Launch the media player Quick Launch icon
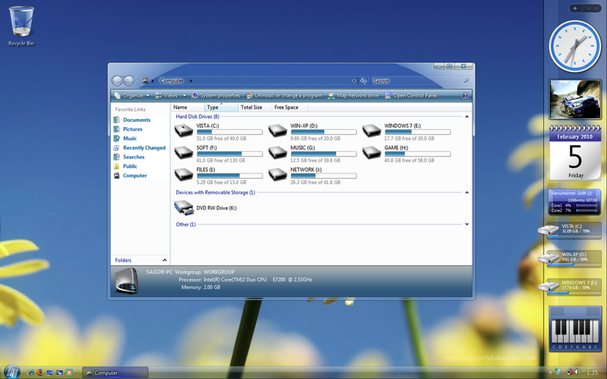The image size is (607, 379). coord(69,372)
